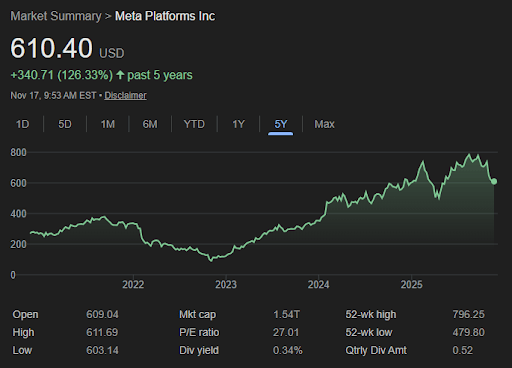Screen dimensions: 512x368
Task: Click the P/E ratio label
Action: (x=199, y=332)
